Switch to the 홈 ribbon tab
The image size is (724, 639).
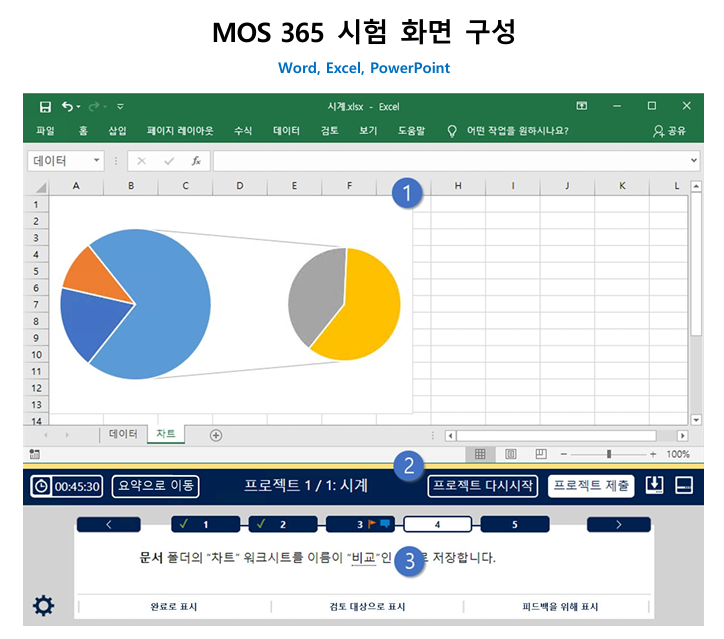pos(83,131)
